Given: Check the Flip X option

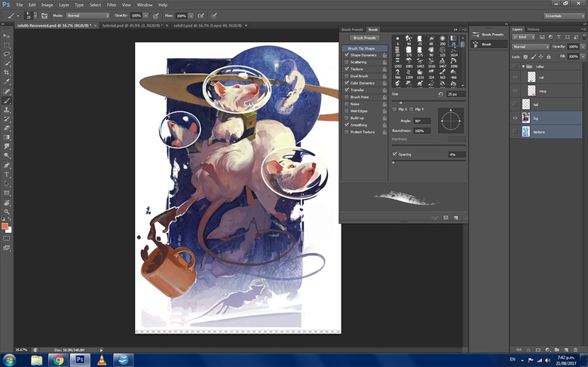Looking at the screenshot, I should (395, 109).
